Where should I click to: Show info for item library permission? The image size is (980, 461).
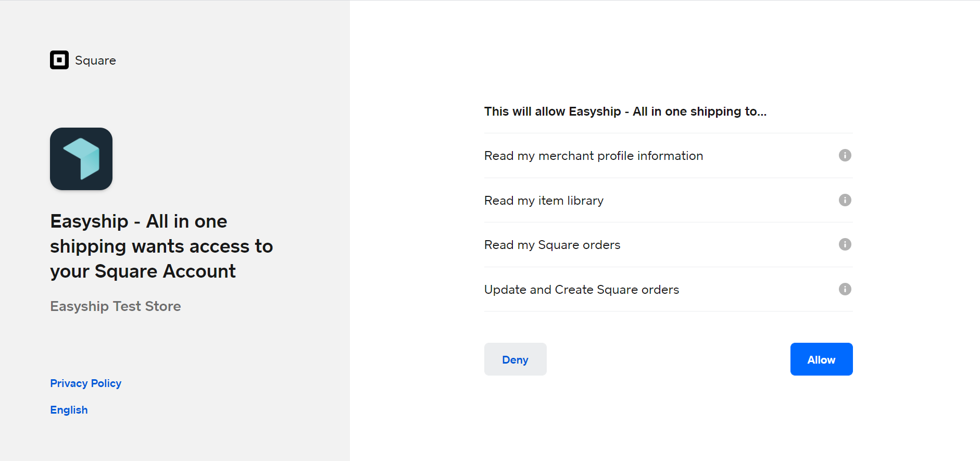[845, 200]
